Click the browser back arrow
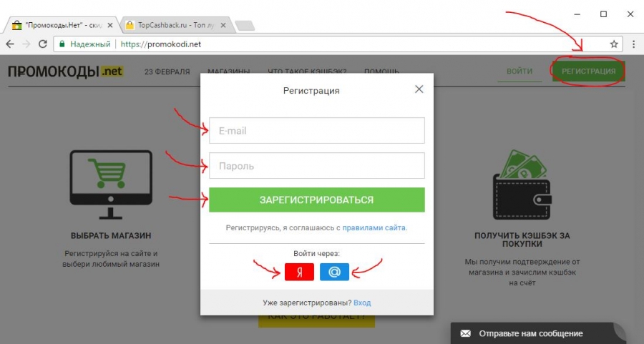The width and height of the screenshot is (644, 344). click(x=10, y=44)
